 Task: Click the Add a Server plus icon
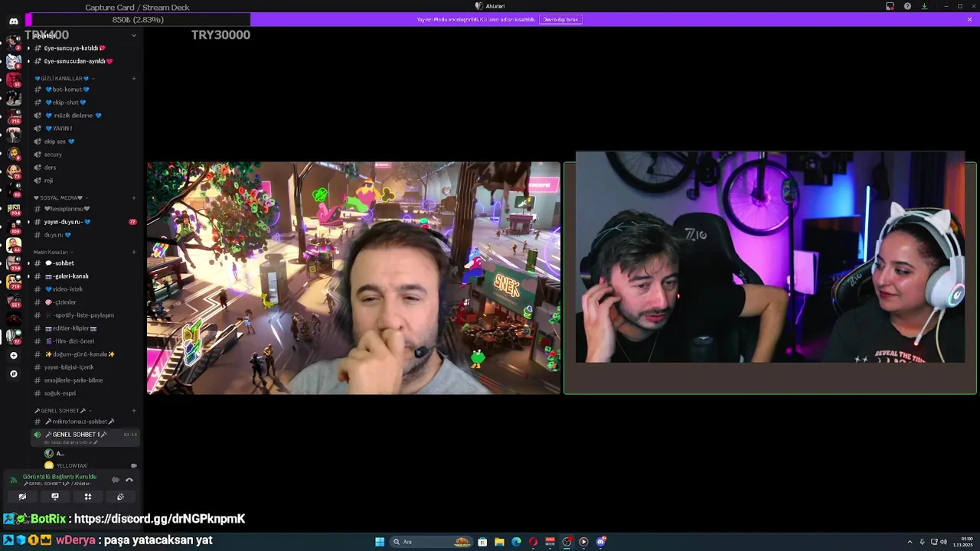pyautogui.click(x=13, y=355)
